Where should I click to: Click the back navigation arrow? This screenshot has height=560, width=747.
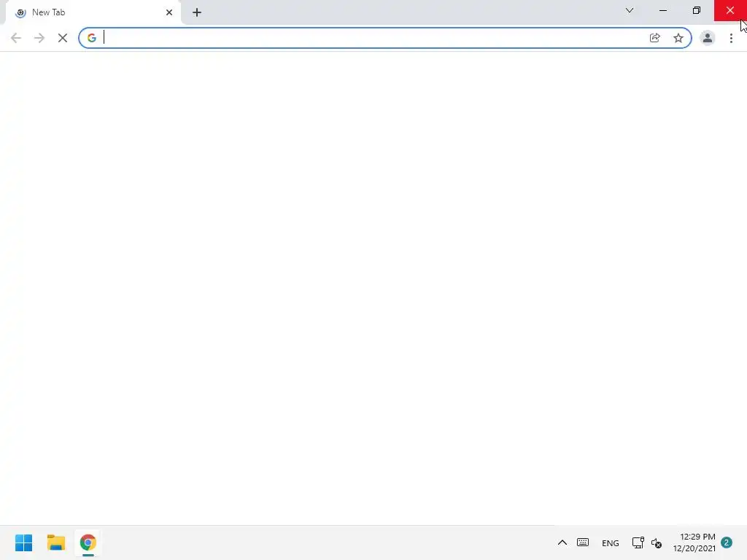click(x=16, y=38)
